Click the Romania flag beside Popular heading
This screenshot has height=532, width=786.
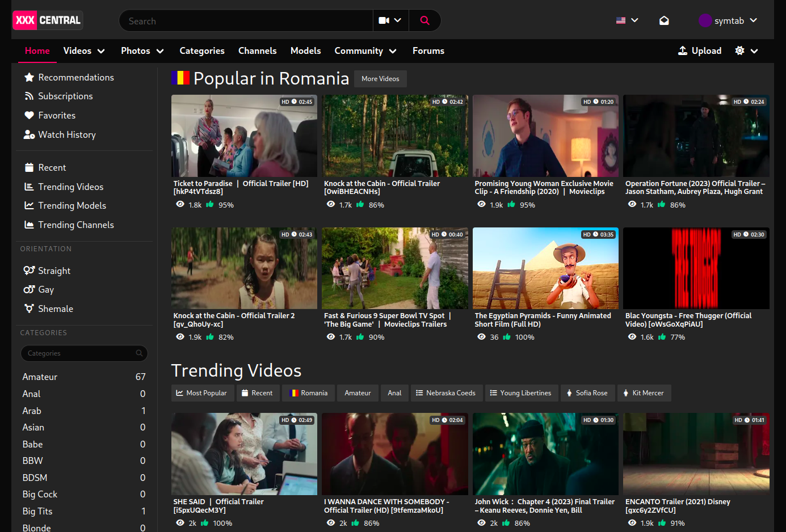click(180, 78)
